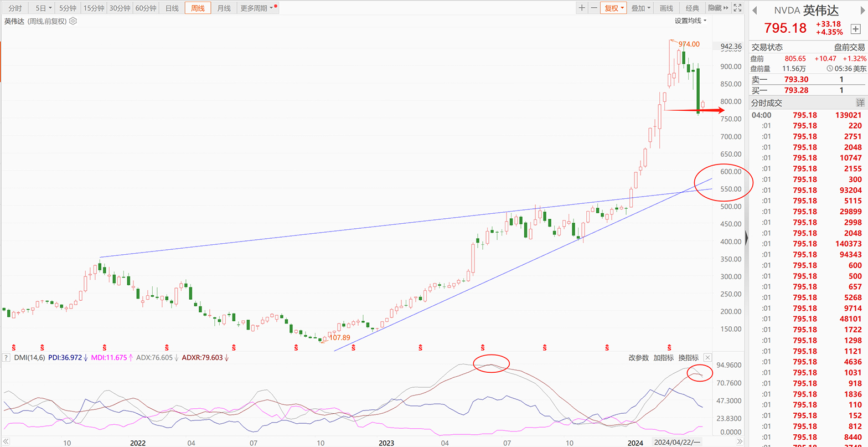The image size is (868, 447).
Task: Close the DMI indicator panel
Action: pos(707,358)
